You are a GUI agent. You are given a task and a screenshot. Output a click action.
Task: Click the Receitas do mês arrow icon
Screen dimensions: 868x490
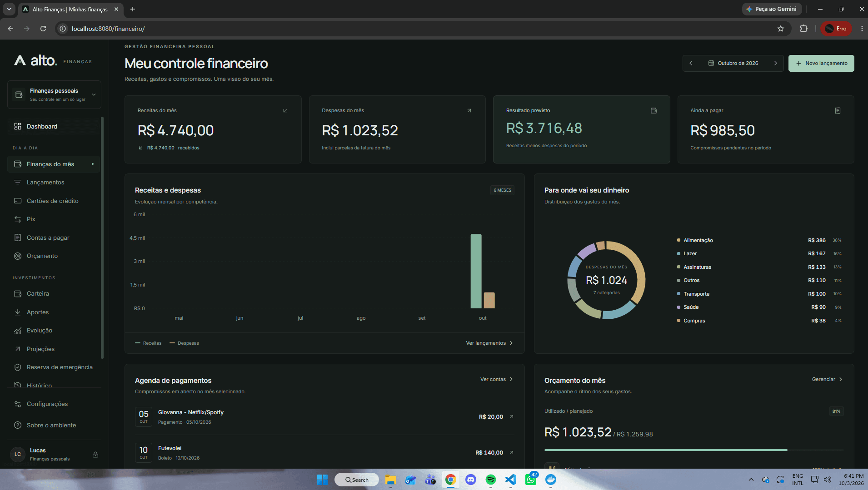285,110
